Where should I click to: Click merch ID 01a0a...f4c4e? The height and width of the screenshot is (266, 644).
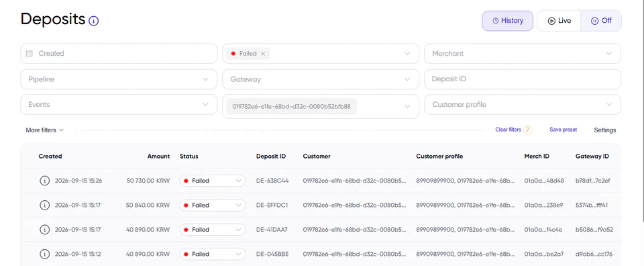543,230
